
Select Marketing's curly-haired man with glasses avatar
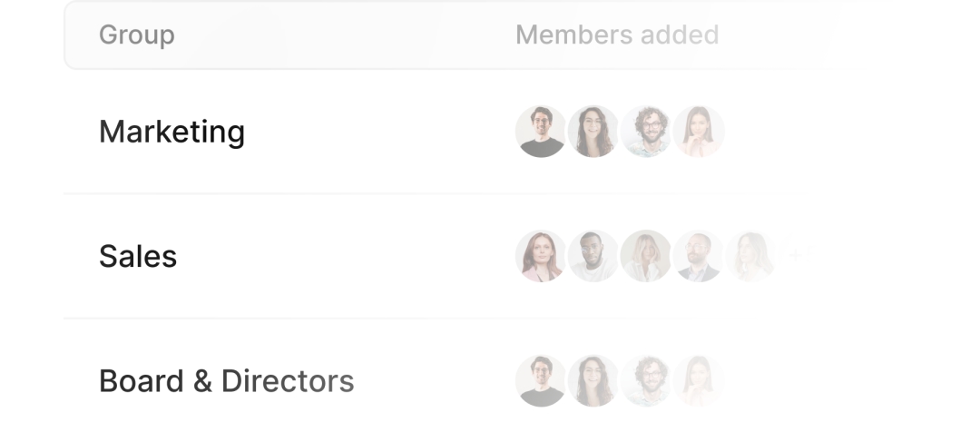tap(646, 132)
